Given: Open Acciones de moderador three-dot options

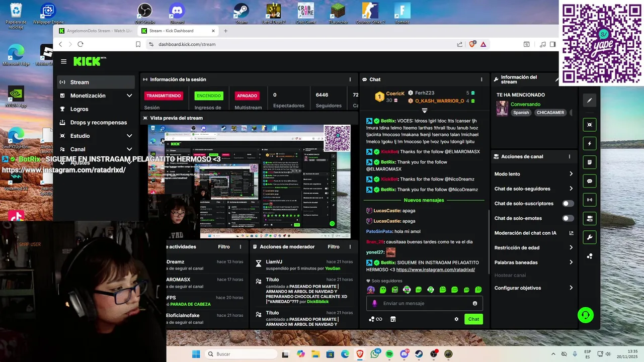Looking at the screenshot, I should (x=351, y=247).
